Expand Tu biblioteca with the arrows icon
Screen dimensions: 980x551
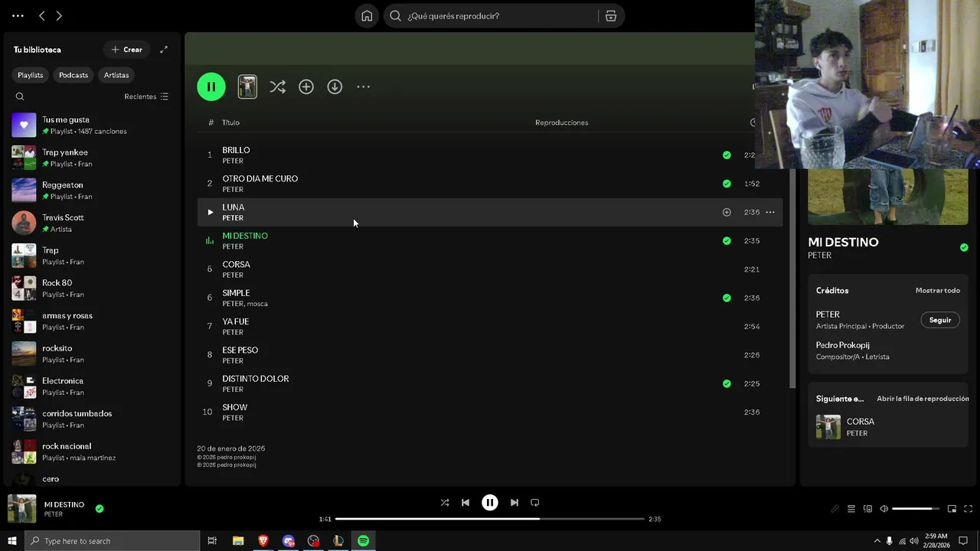[163, 50]
